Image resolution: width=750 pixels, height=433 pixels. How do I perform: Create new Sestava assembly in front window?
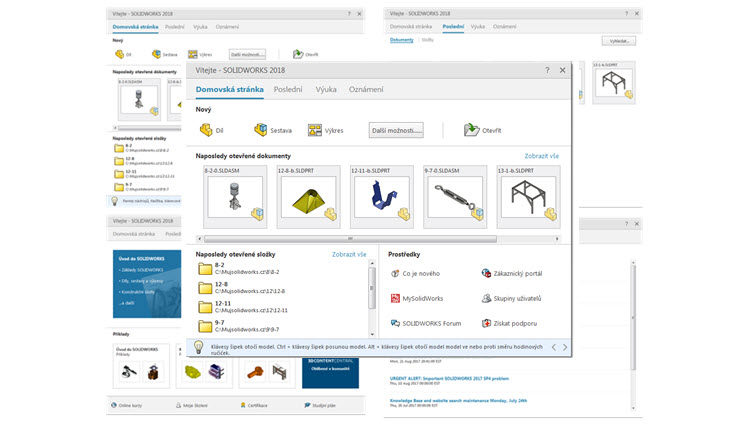click(273, 130)
